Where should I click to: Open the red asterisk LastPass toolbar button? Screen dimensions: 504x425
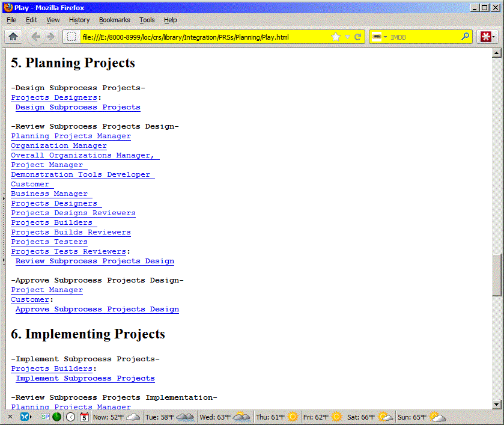pyautogui.click(x=485, y=37)
